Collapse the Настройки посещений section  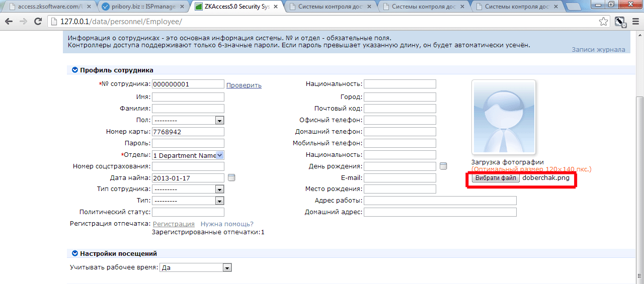click(x=74, y=254)
